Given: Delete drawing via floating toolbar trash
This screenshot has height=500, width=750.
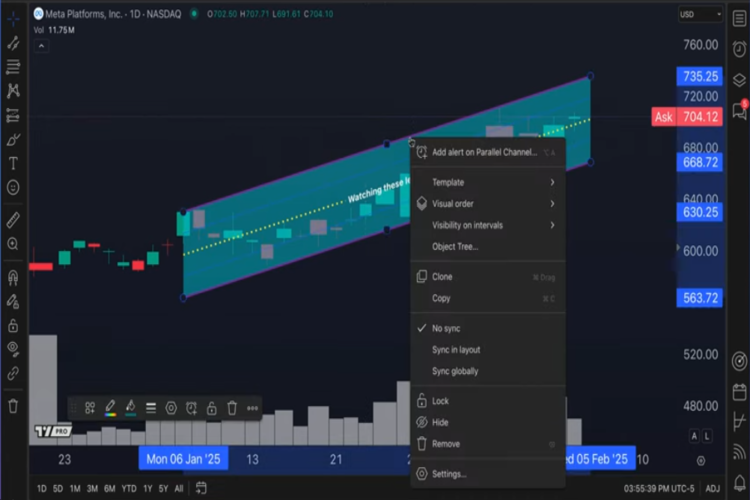Looking at the screenshot, I should (232, 408).
